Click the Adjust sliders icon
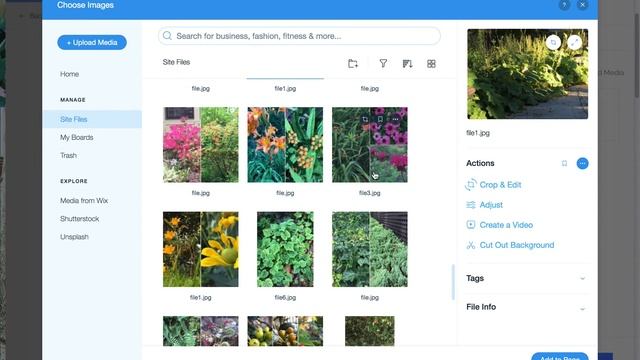This screenshot has height=360, width=640. point(471,205)
